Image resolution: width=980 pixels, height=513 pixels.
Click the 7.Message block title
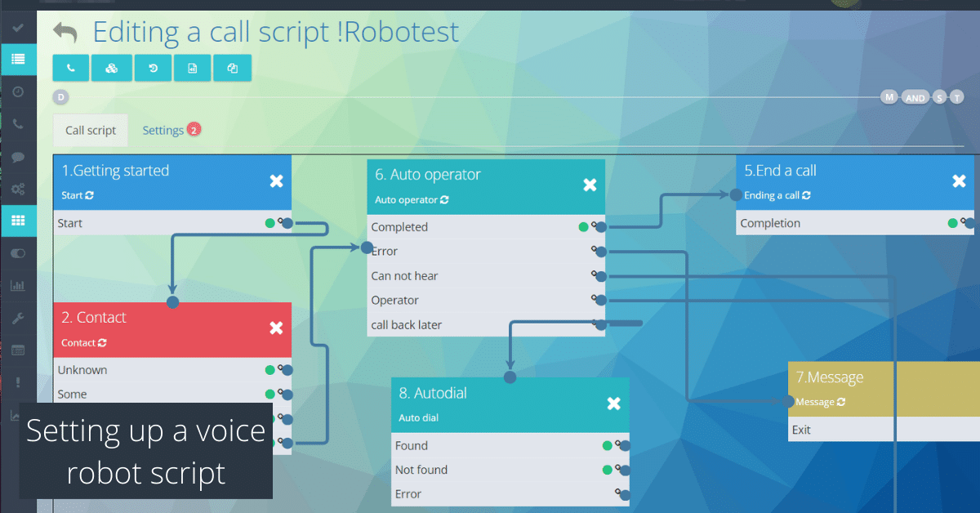(x=830, y=377)
